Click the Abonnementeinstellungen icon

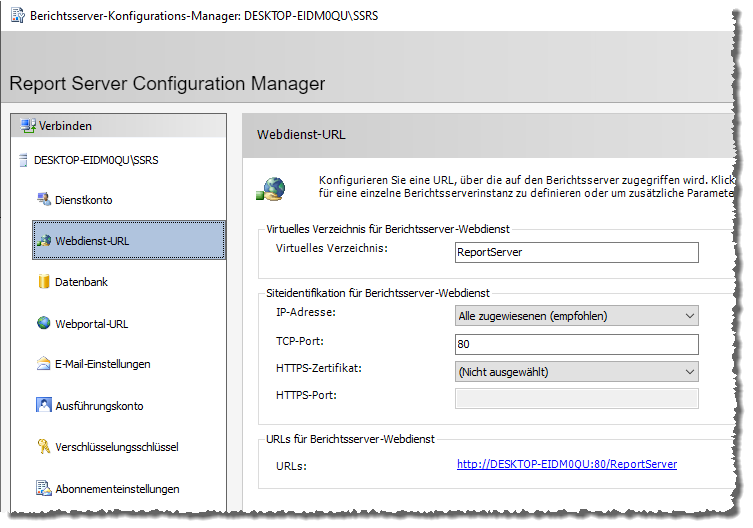point(44,489)
